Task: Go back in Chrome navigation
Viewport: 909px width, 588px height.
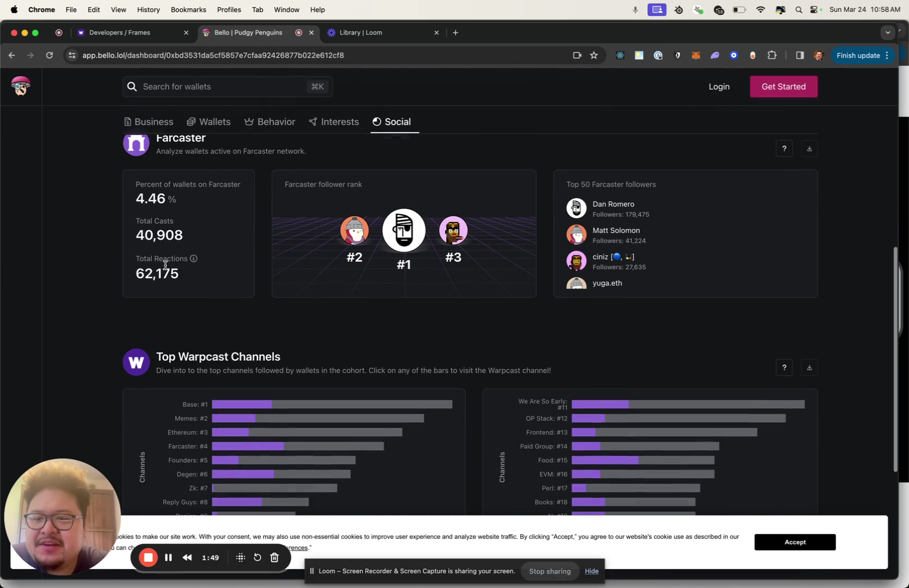Action: pos(11,55)
